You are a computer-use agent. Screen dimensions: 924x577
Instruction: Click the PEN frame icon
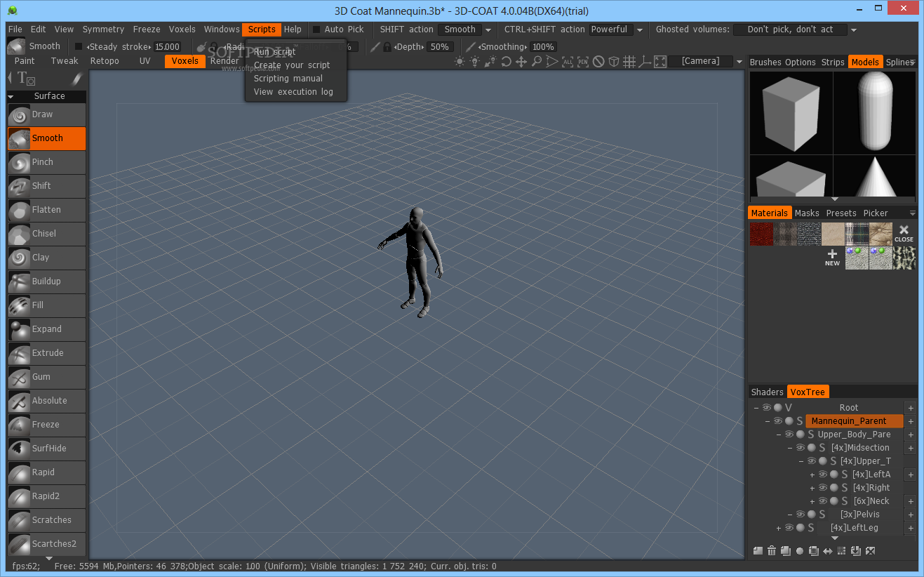tap(583, 62)
